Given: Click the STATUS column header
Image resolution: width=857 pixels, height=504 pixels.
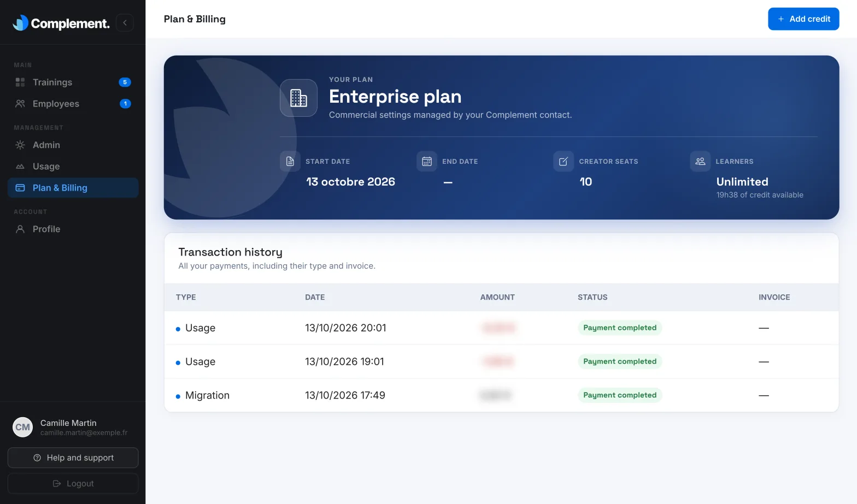Looking at the screenshot, I should [x=592, y=297].
